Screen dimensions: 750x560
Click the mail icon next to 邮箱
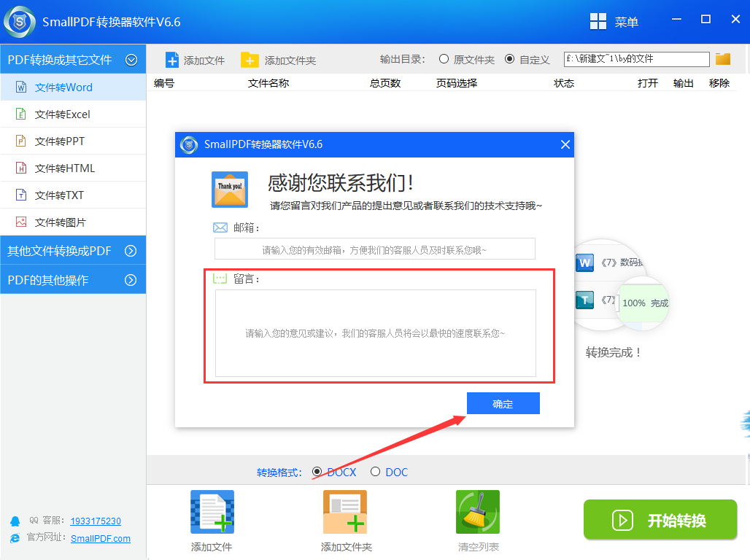point(220,227)
